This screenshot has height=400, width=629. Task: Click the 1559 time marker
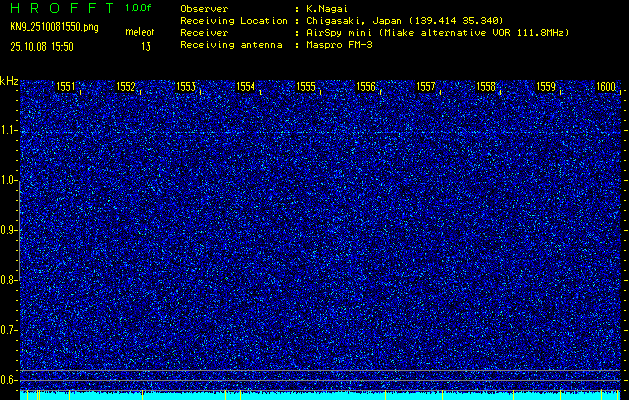coord(546,87)
